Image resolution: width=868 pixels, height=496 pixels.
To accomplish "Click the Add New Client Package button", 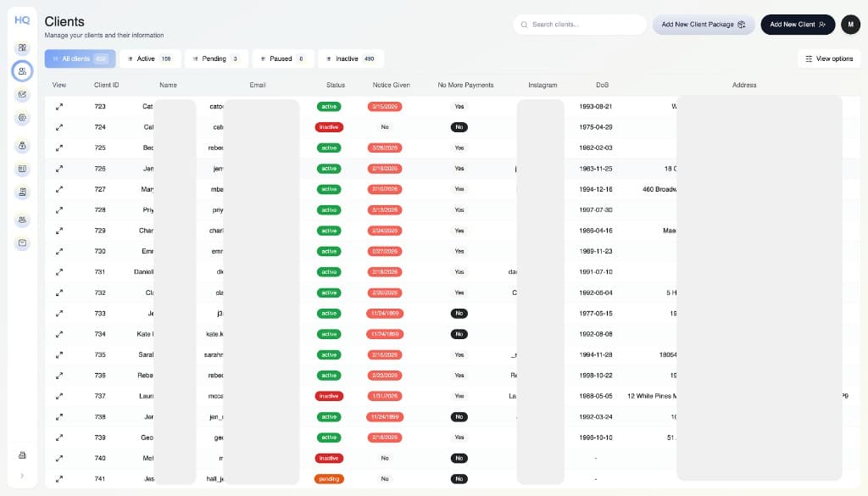I will coord(703,25).
